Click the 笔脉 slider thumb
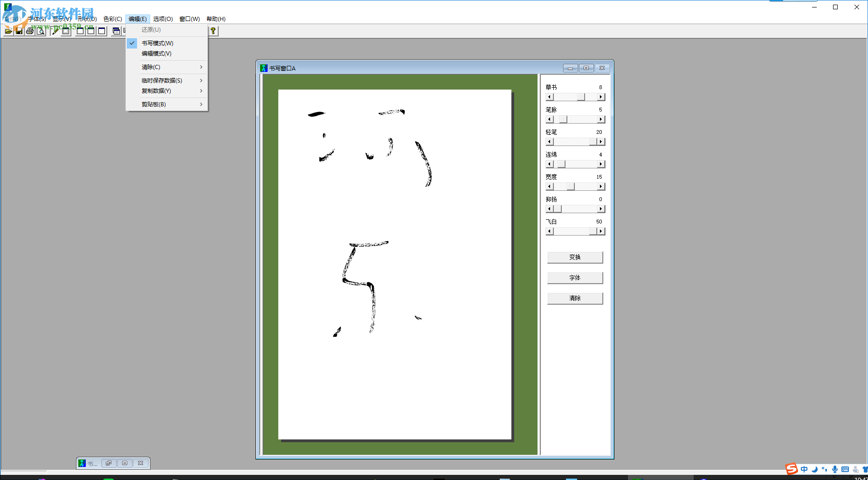The image size is (868, 480). click(x=564, y=119)
